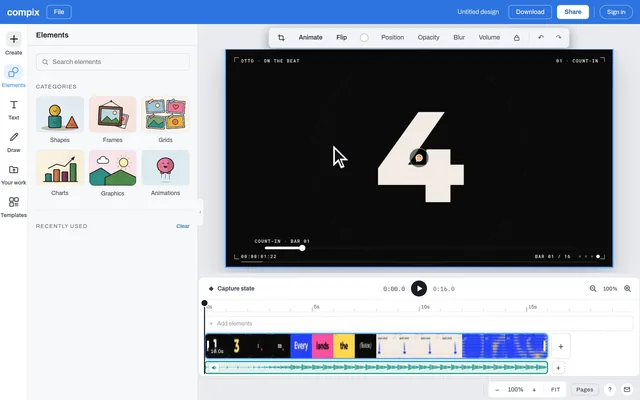This screenshot has width=640, height=400.
Task: Click the 5s ruler mark
Action: point(316,307)
